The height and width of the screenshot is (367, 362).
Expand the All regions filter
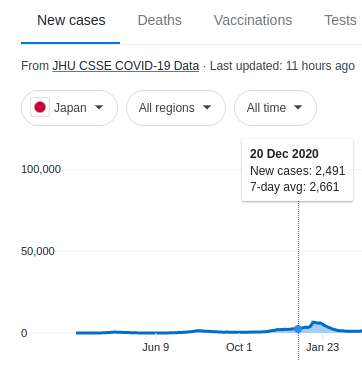[x=176, y=108]
